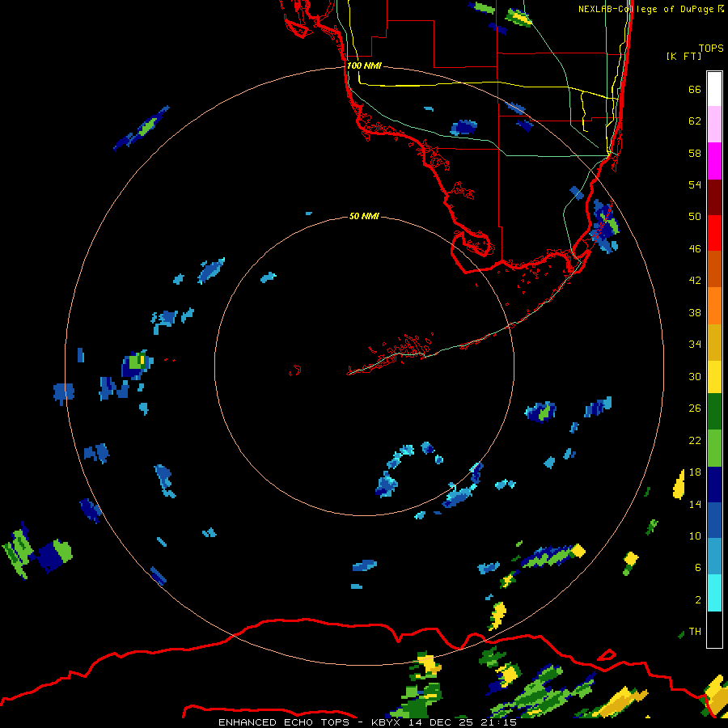
Task: Click the bright red legend swatch
Action: [x=714, y=233]
